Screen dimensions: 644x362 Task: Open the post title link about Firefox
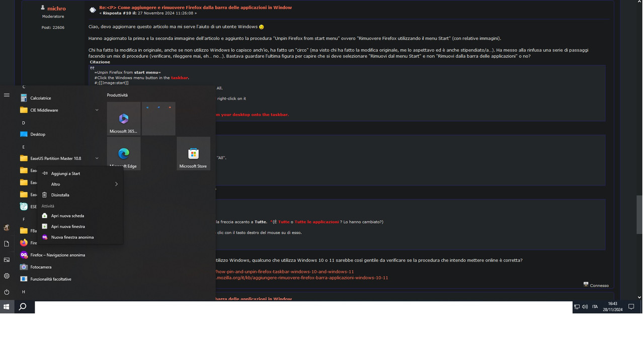(195, 8)
